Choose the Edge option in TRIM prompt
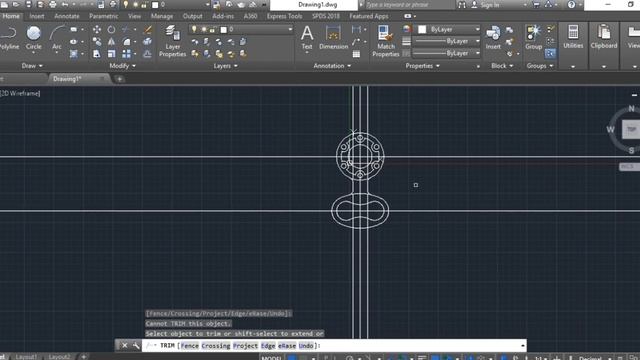 pos(268,346)
